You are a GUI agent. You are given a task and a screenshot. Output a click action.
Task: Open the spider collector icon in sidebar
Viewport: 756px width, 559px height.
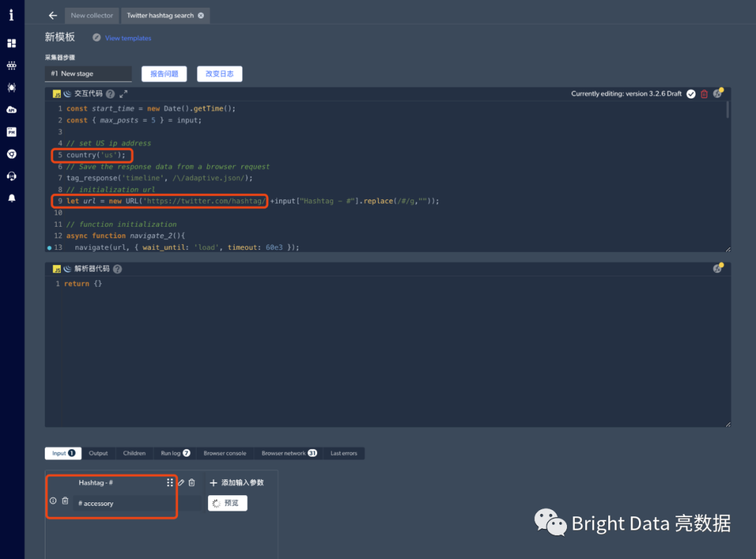coord(12,87)
